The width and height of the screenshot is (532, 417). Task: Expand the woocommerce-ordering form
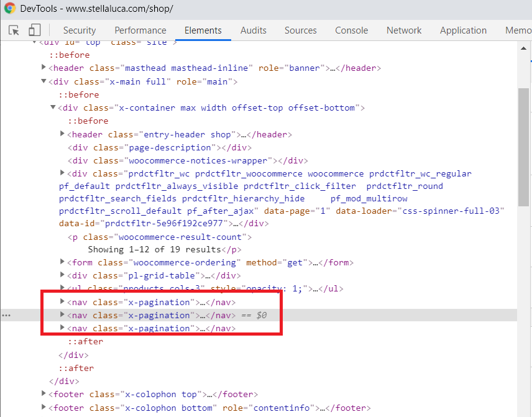(x=62, y=262)
